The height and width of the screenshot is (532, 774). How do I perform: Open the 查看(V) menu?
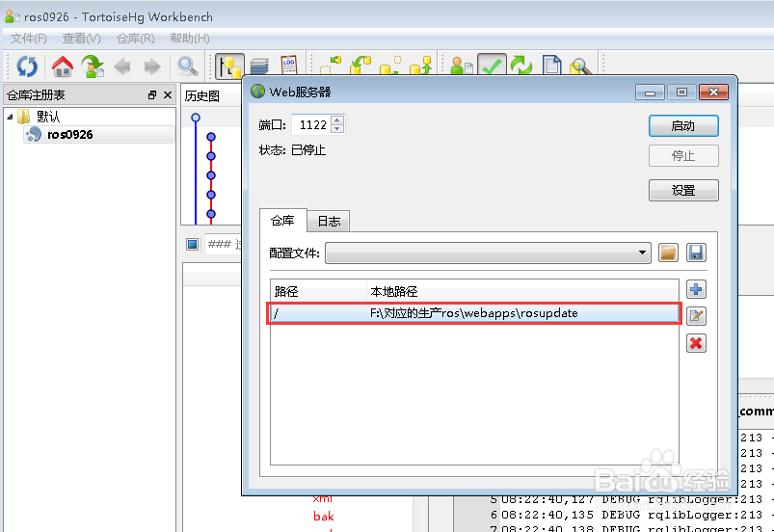coord(81,39)
